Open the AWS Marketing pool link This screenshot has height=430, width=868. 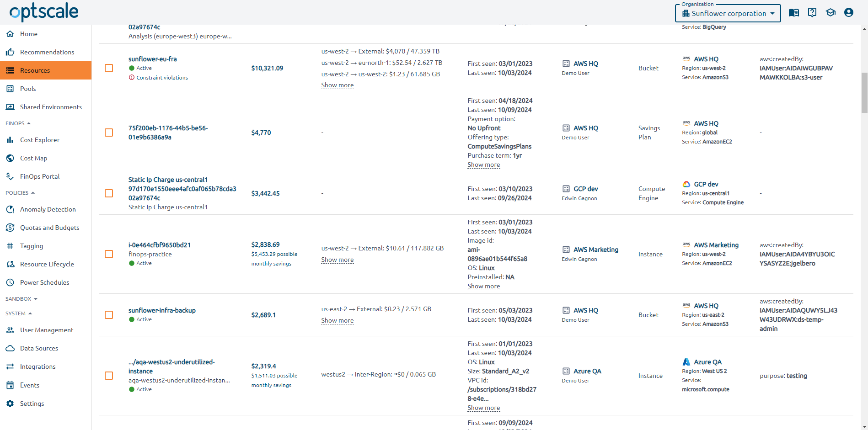click(596, 250)
